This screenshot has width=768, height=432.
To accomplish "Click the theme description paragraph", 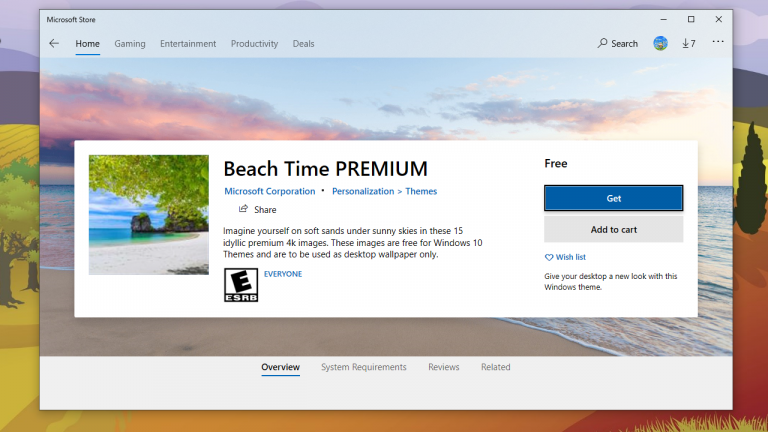I will click(x=353, y=242).
